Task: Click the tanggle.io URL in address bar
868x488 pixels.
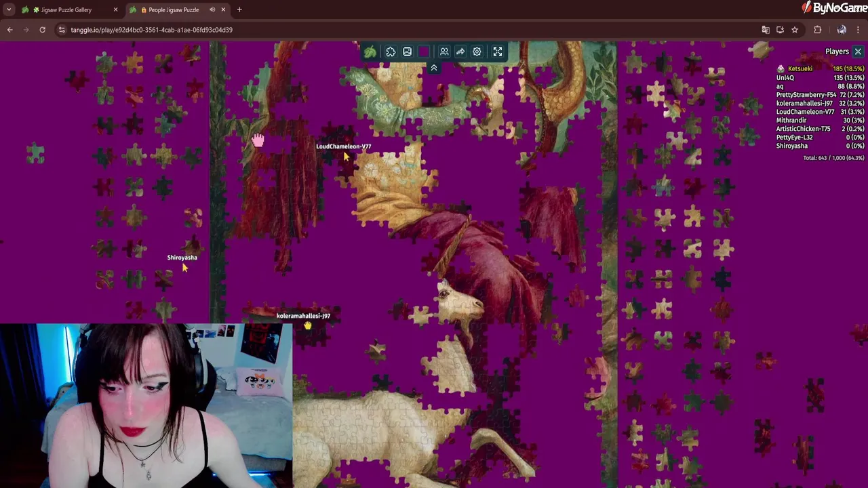Action: point(151,30)
